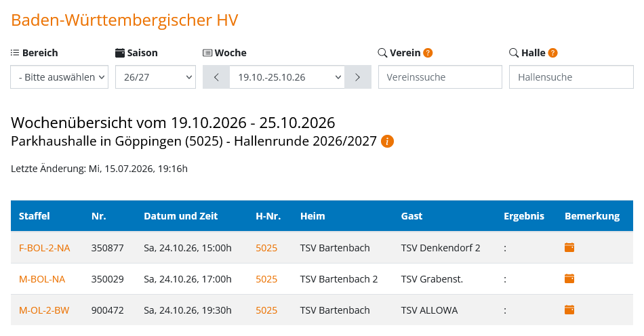The width and height of the screenshot is (644, 336).
Task: Go to previous week arrow
Action: 216,77
